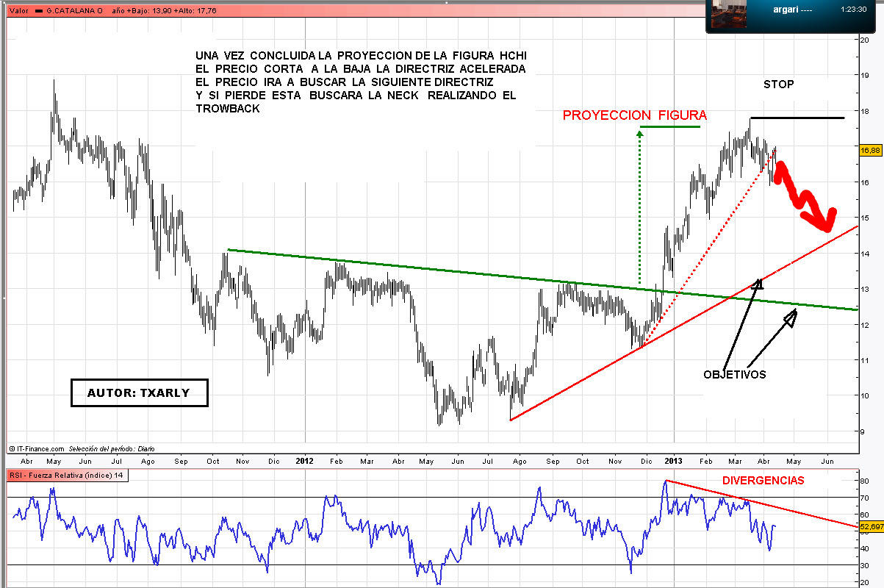
Task: Select the AUTOR: TXARLY text box
Action: 139,393
